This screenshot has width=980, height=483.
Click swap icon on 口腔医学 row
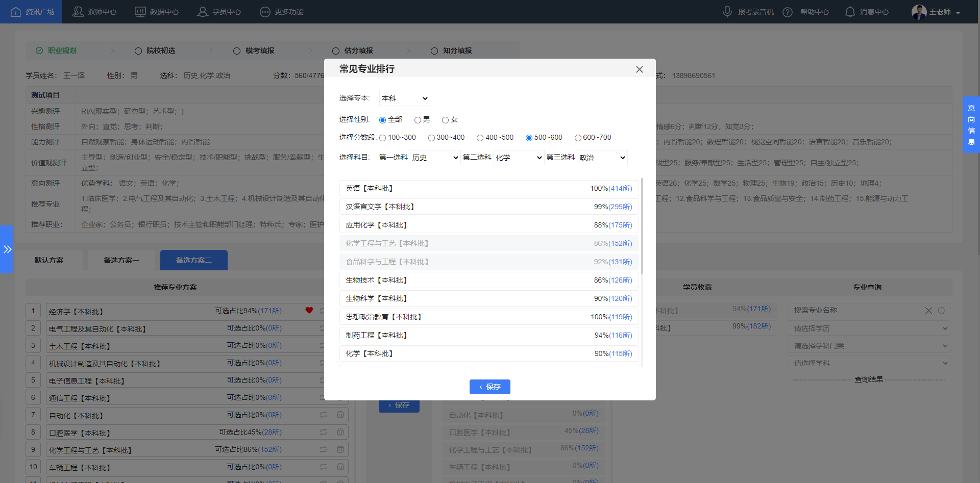click(323, 432)
